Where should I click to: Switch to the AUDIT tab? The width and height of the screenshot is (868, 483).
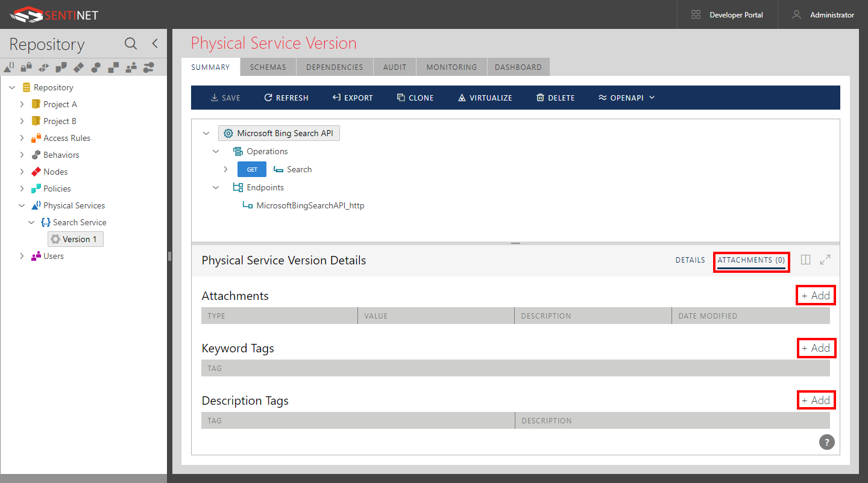tap(395, 67)
